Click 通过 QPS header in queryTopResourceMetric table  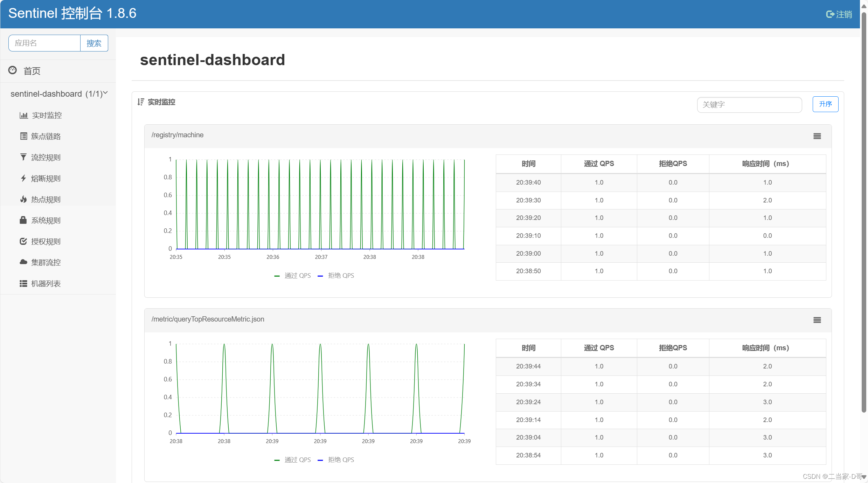point(599,348)
